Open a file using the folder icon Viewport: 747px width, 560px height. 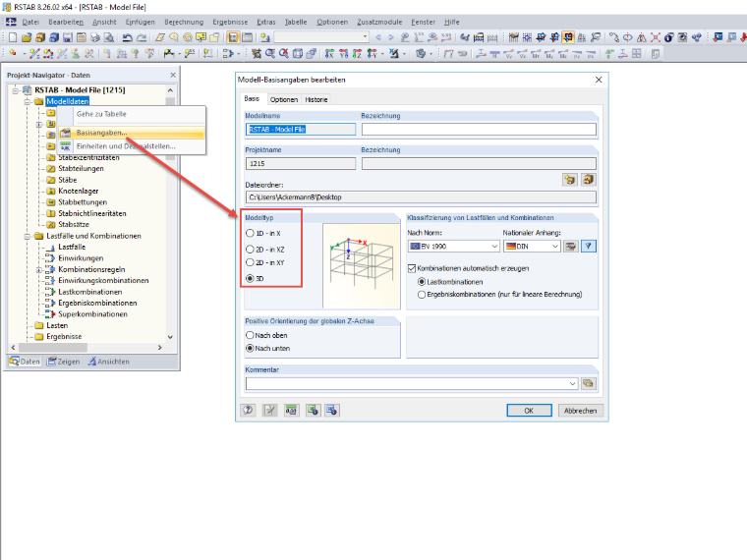(27, 37)
